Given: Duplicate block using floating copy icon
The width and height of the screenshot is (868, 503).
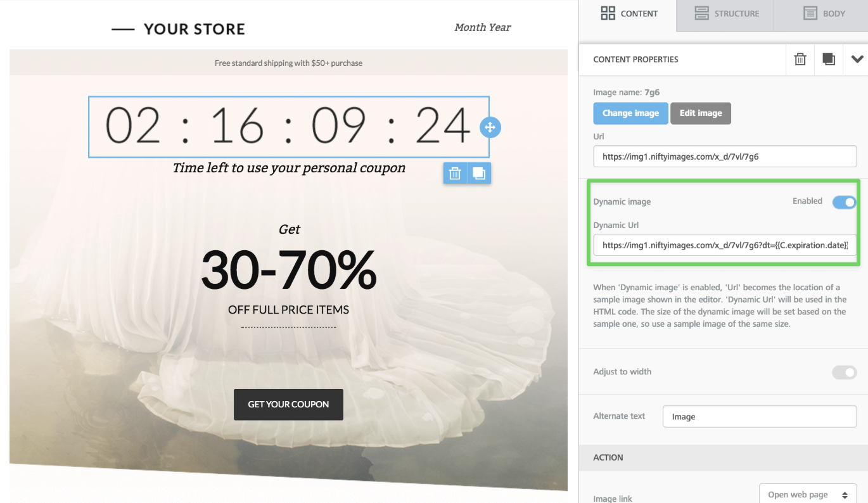Looking at the screenshot, I should 479,173.
